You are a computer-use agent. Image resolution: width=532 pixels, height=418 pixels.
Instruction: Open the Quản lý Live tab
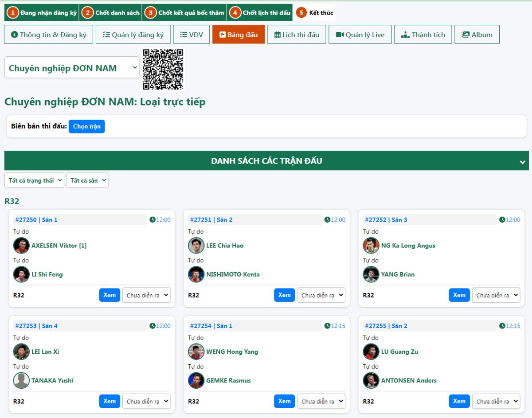point(360,35)
